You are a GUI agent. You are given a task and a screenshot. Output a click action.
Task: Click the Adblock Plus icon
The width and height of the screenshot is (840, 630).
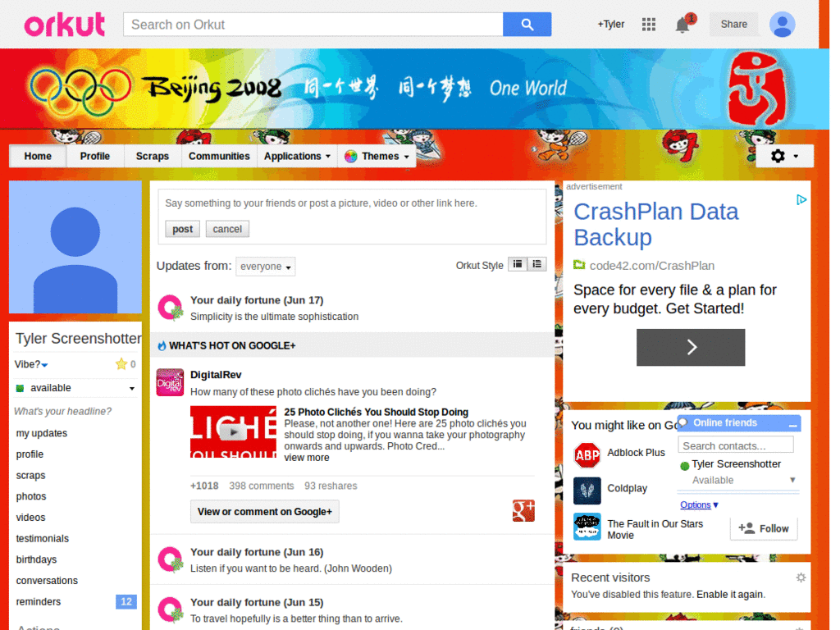tap(587, 454)
